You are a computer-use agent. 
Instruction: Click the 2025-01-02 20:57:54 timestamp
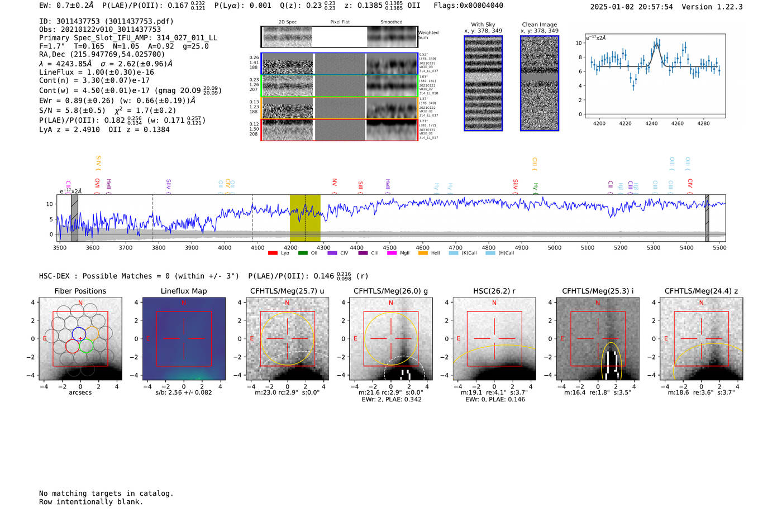click(x=631, y=7)
